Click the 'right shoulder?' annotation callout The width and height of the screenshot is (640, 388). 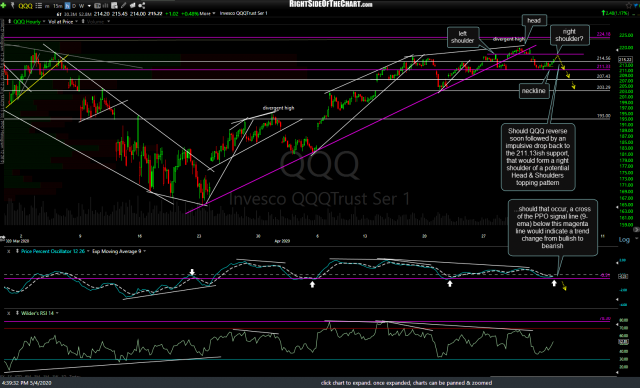pyautogui.click(x=569, y=35)
